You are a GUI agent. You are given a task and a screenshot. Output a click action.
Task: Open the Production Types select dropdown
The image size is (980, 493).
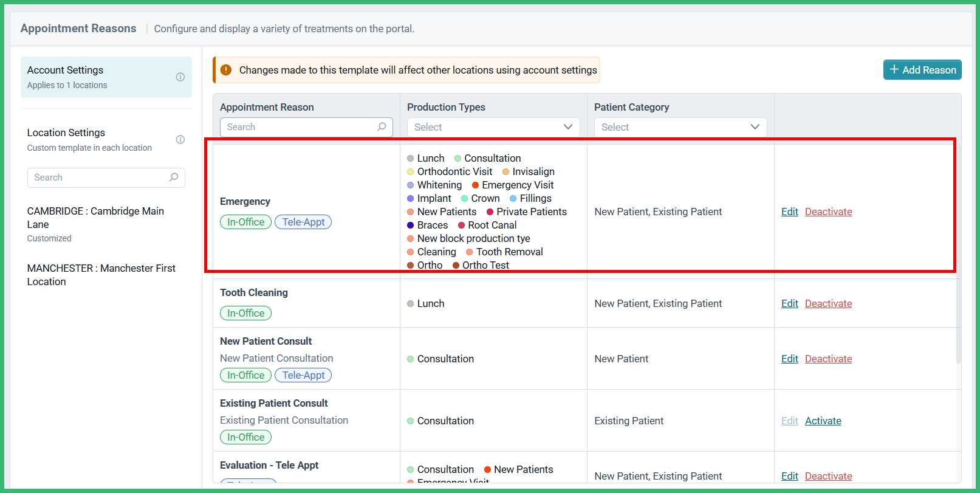(x=493, y=127)
